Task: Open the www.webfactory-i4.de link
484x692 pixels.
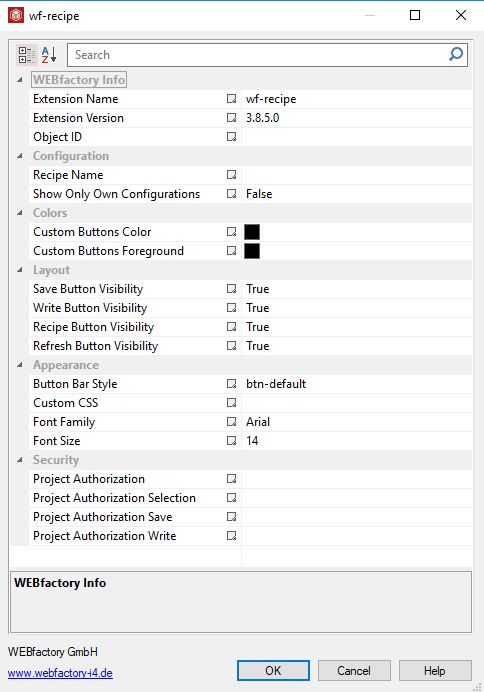Action: point(60,673)
